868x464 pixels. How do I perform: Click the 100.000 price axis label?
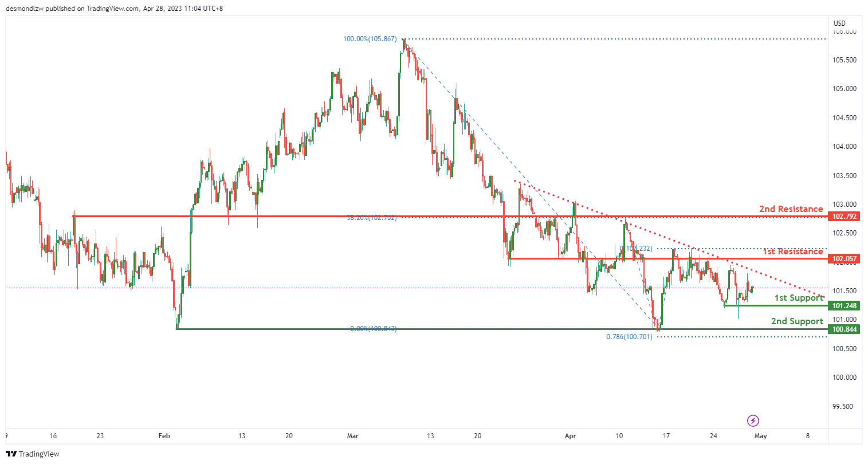pos(845,378)
